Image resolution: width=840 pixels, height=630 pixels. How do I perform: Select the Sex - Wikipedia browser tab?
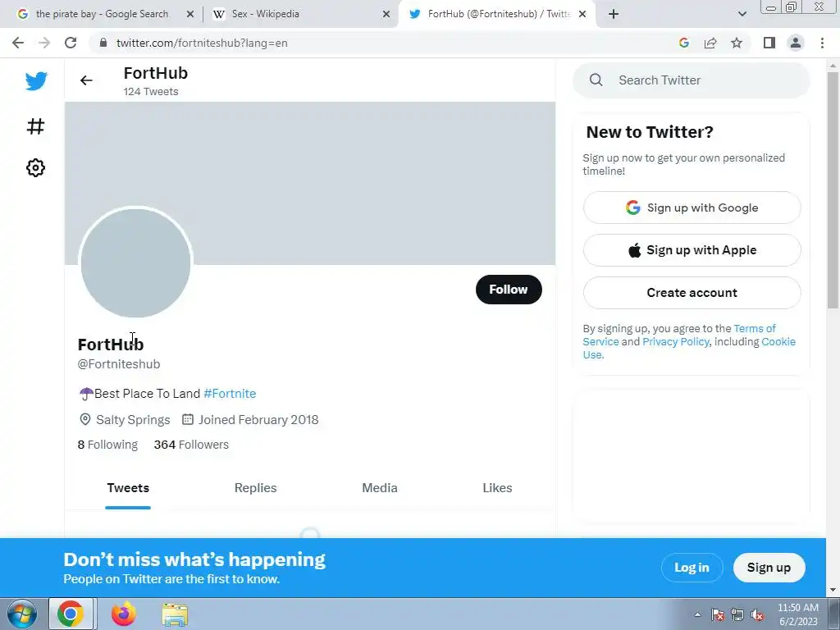[295, 14]
